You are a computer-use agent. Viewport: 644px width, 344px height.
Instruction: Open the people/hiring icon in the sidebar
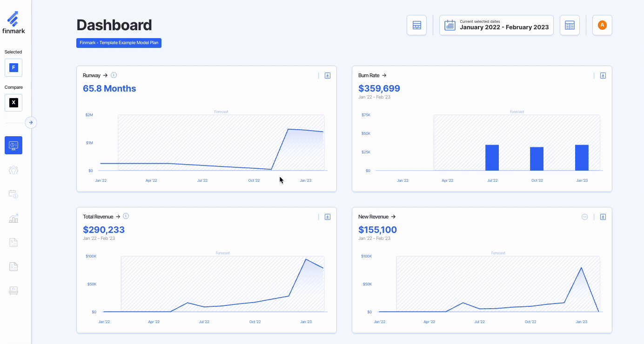(x=13, y=170)
